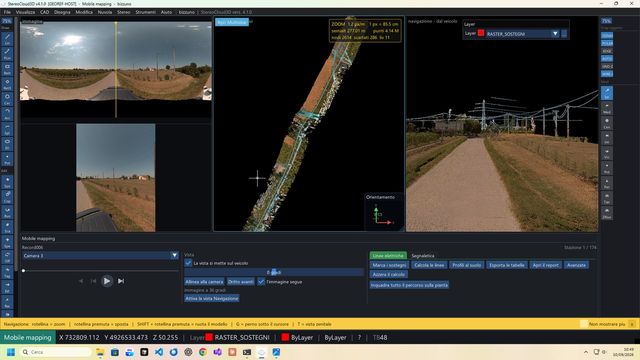Select the Pnt point tool
This screenshot has width=640, height=360.
click(x=7, y=159)
